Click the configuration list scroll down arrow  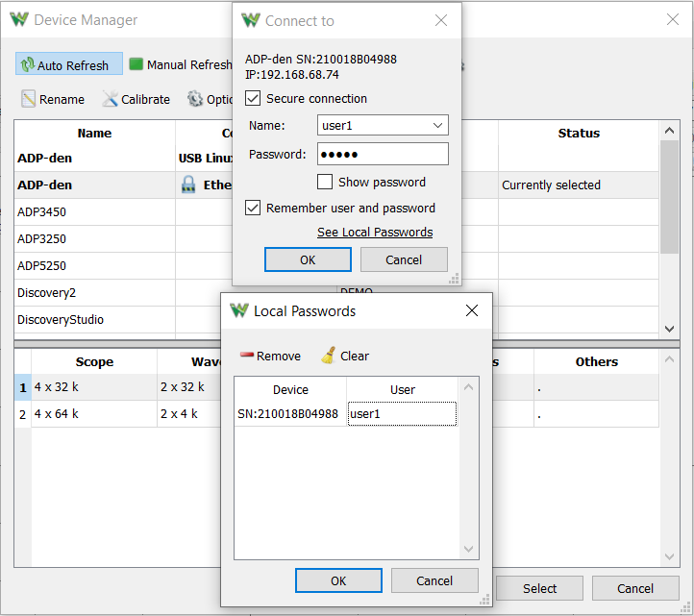[669, 556]
